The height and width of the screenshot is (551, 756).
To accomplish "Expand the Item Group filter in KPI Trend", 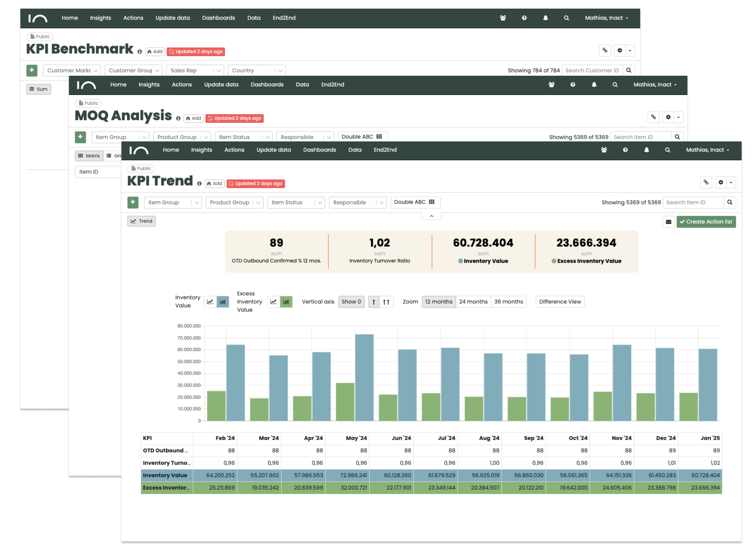I will 172,203.
